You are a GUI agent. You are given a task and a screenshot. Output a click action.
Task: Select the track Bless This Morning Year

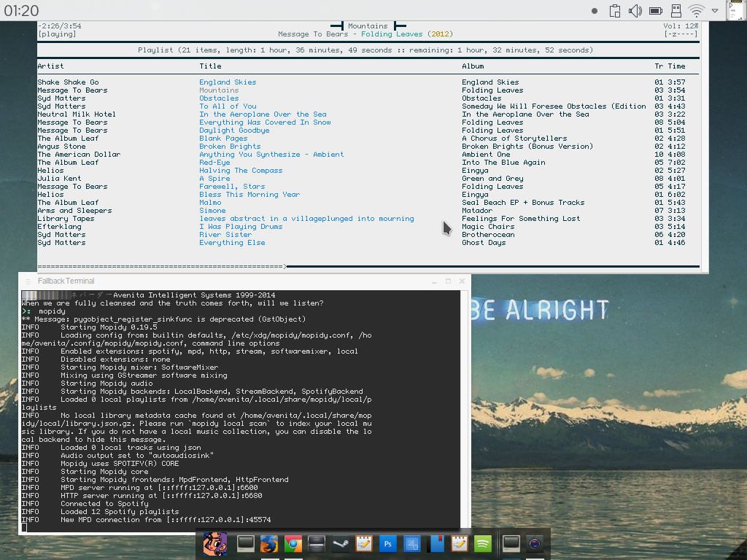249,195
